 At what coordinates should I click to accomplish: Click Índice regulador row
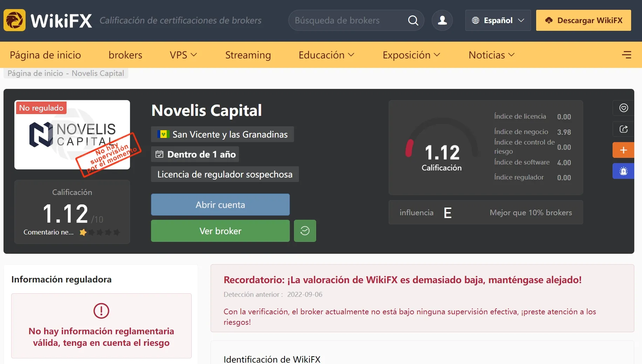533,177
